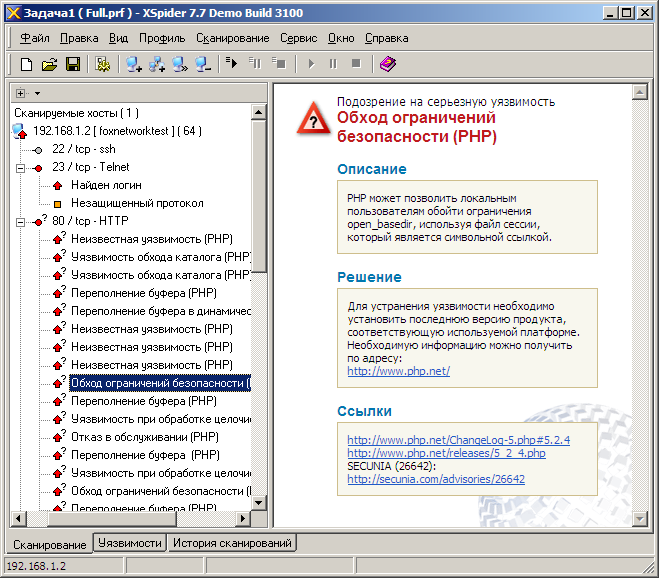Pause all scans with the list-pause icon
659x578 pixels.
point(255,63)
